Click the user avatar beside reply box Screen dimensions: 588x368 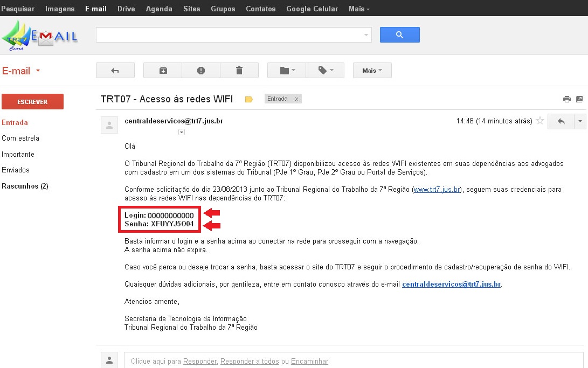pyautogui.click(x=109, y=360)
